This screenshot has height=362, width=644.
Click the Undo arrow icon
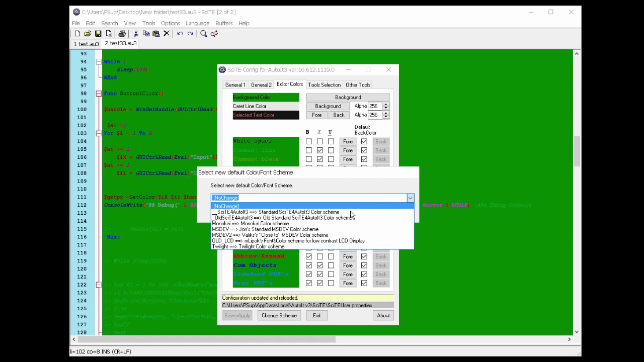click(180, 34)
